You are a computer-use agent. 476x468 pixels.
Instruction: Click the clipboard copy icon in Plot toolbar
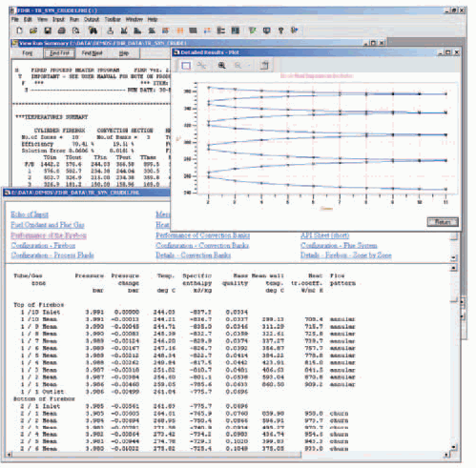point(264,66)
